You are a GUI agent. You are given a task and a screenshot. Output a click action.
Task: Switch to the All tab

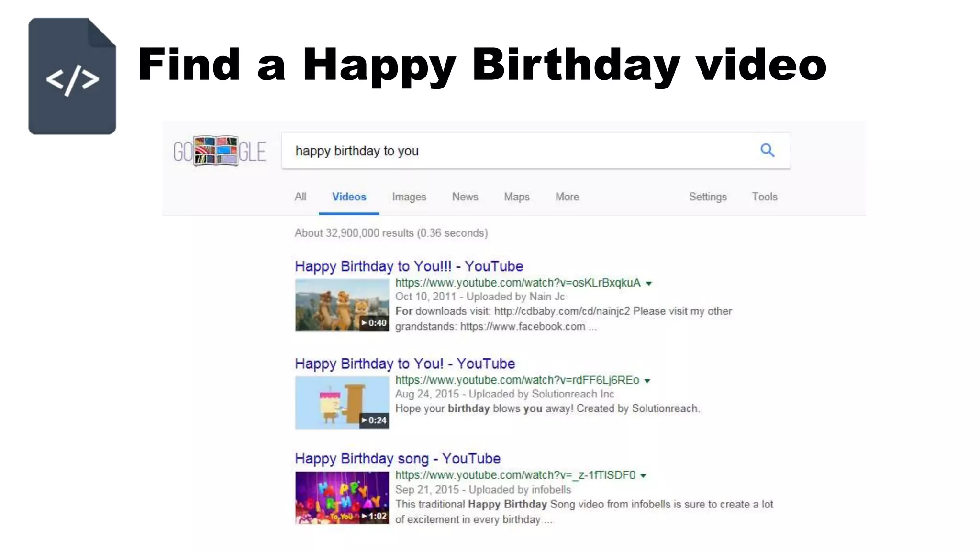[301, 197]
